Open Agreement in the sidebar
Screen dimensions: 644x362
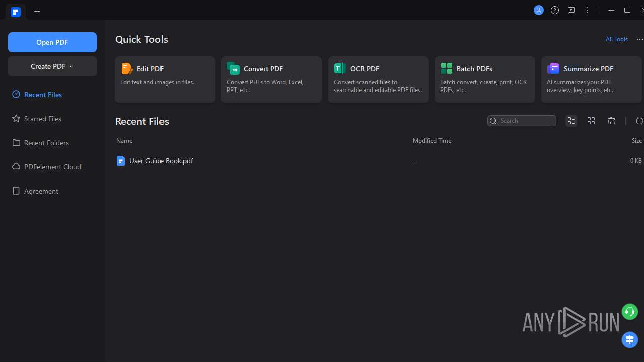click(52, 191)
